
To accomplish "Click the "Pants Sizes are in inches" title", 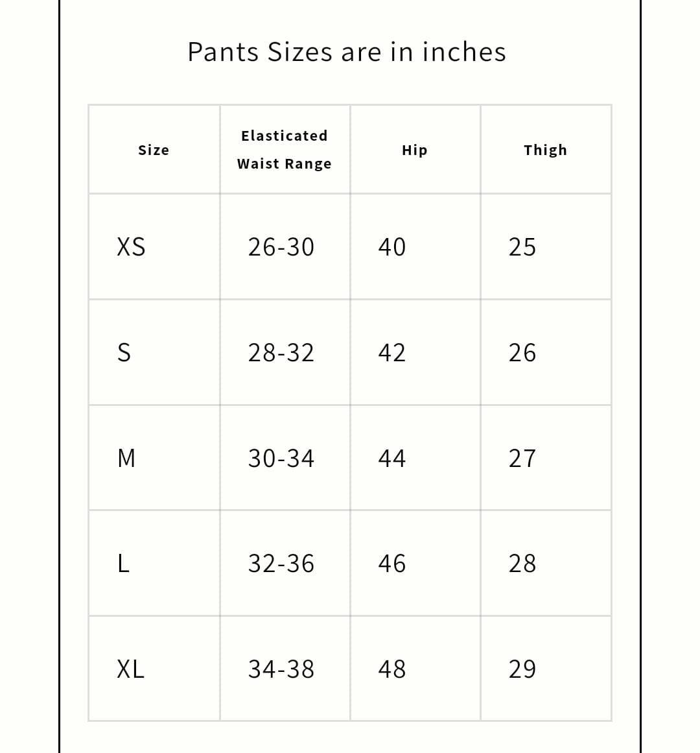I will pyautogui.click(x=347, y=52).
